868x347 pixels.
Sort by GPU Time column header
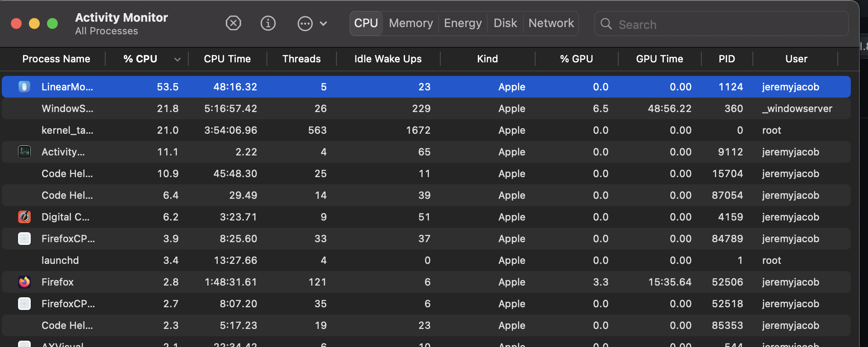point(659,59)
